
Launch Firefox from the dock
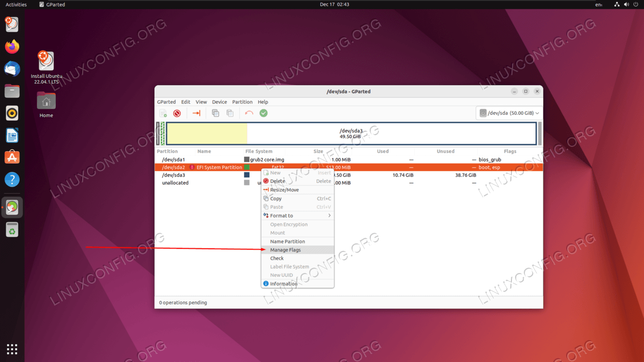pos(12,46)
